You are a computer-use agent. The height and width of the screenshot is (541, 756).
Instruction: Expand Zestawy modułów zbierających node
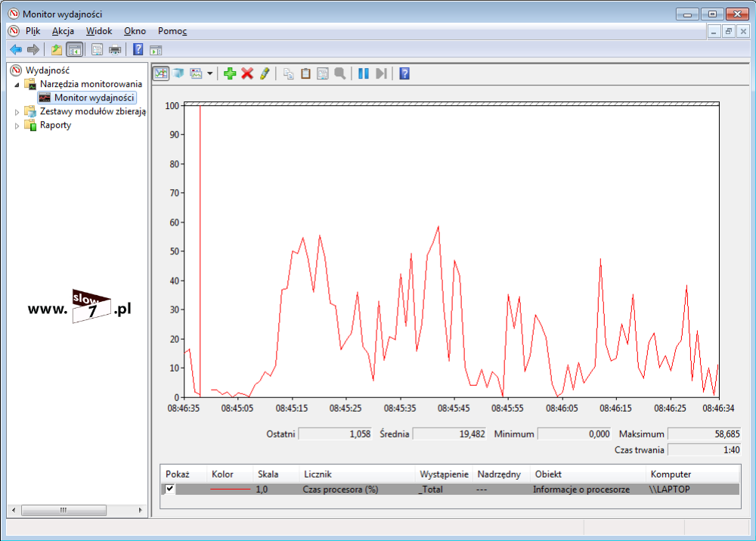pos(17,112)
